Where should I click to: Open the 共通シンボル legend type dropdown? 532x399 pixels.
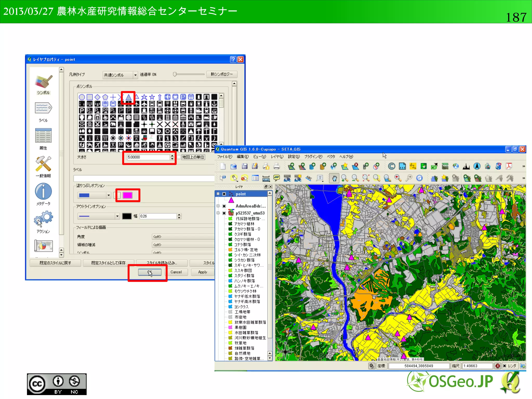coord(120,75)
